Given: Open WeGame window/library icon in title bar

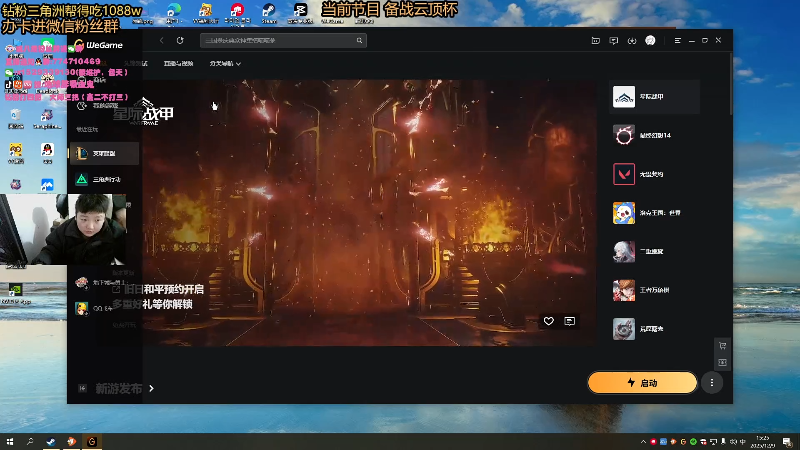Looking at the screenshot, I should (x=595, y=40).
